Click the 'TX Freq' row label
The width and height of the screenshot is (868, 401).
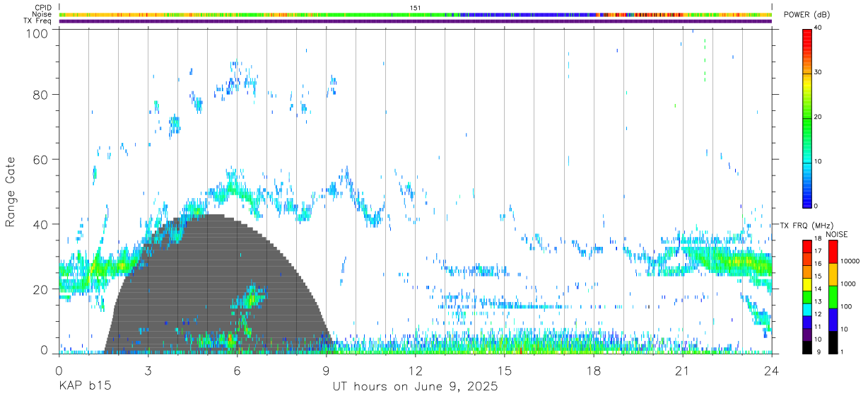coord(39,21)
